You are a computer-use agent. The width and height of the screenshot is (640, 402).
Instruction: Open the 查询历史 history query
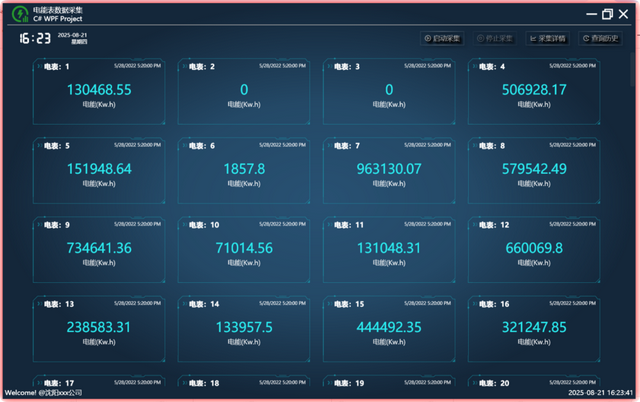click(600, 38)
